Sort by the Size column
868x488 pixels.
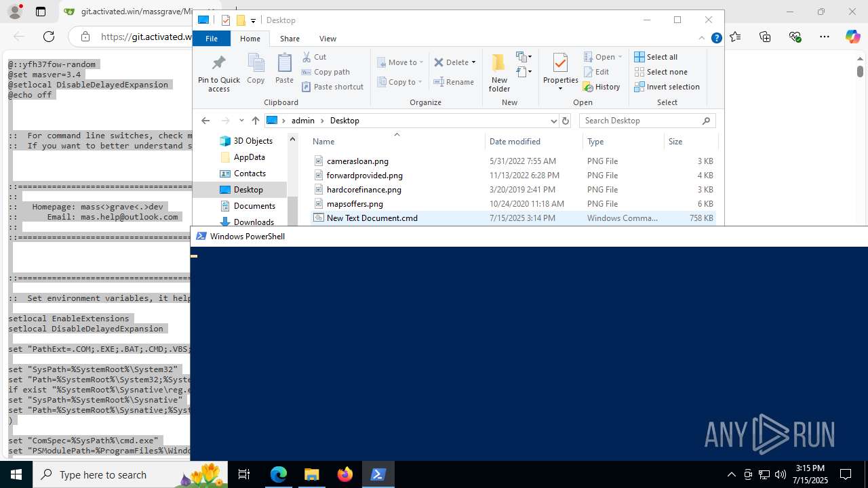(690, 142)
